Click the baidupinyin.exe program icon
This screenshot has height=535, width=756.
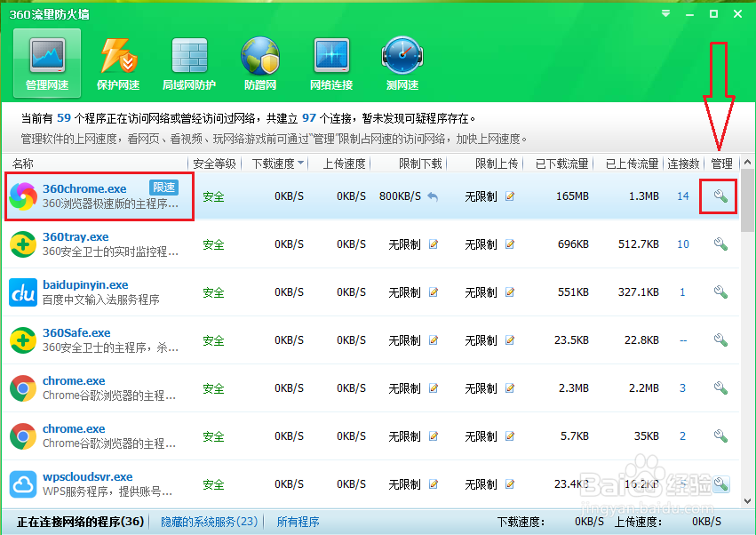click(23, 292)
